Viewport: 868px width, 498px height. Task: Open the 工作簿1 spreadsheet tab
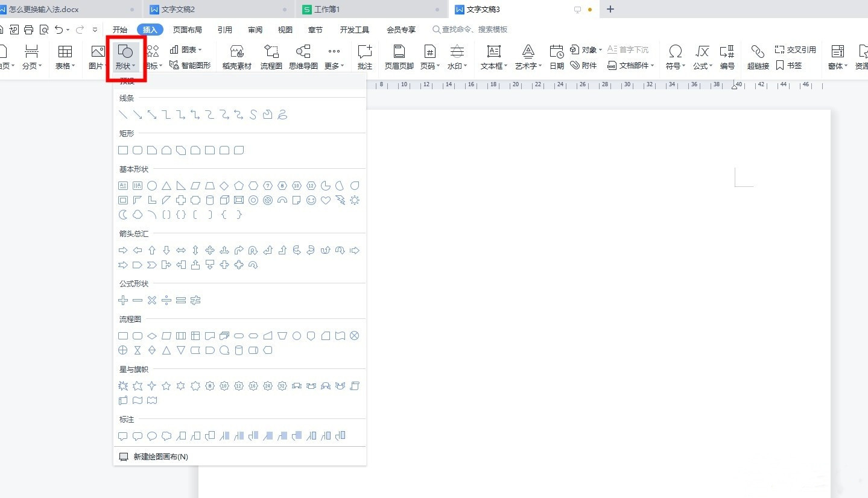372,10
